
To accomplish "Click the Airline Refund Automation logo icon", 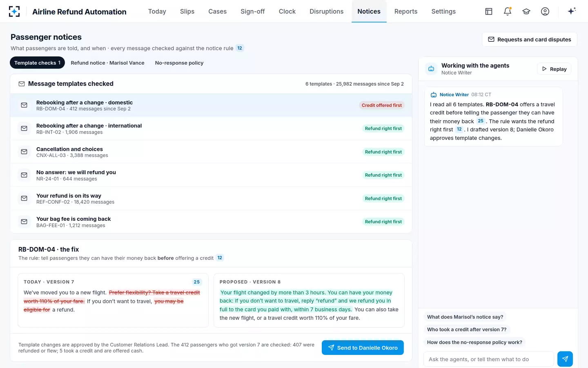I will pyautogui.click(x=14, y=11).
